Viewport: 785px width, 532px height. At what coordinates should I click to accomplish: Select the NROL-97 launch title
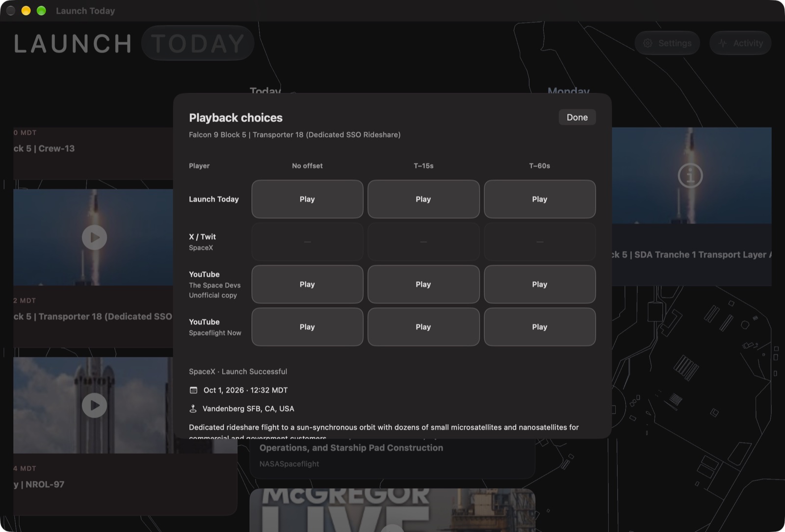[x=39, y=484]
